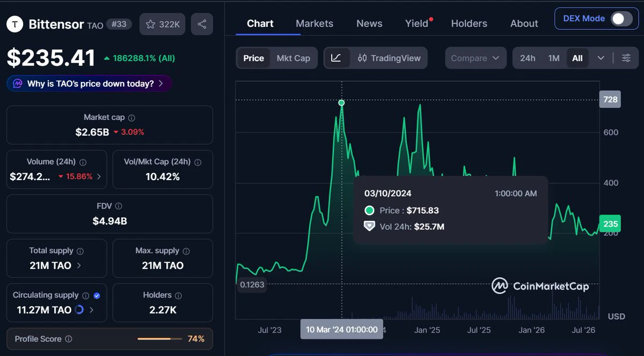Screen dimensions: 644x356
Task: Expand Volume (24h) details chevron
Action: tap(98, 176)
